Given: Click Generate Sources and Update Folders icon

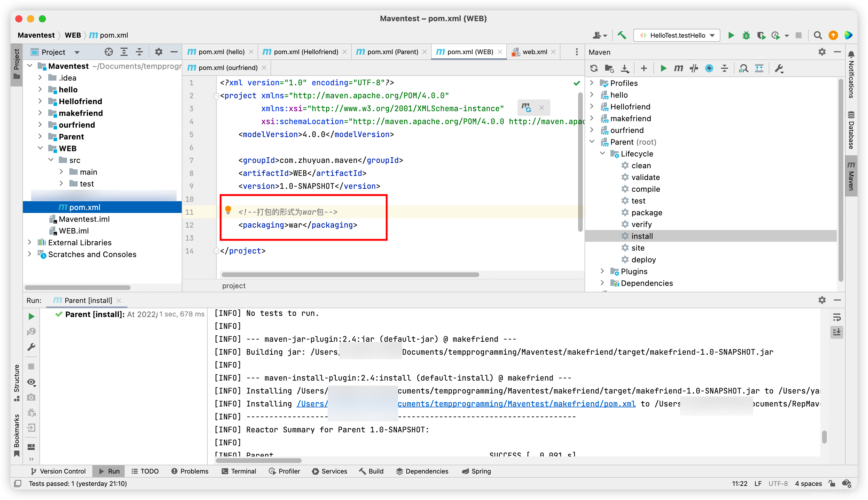Looking at the screenshot, I should [609, 68].
